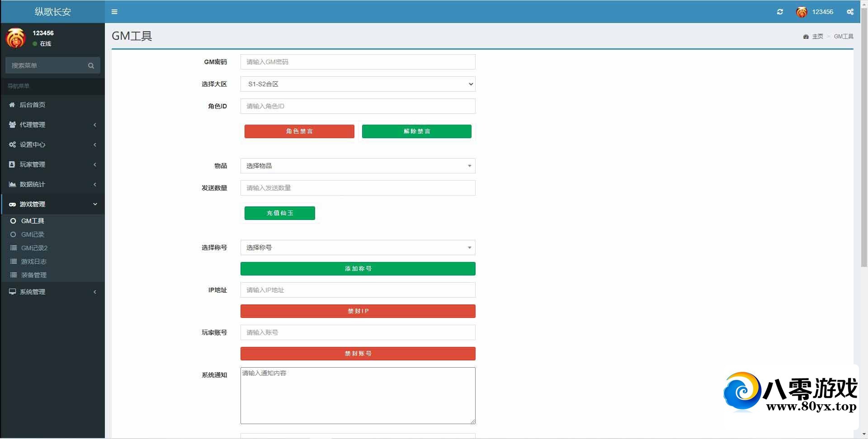The height and width of the screenshot is (439, 868).
Task: Open the settings gears icon at top right
Action: 850,12
